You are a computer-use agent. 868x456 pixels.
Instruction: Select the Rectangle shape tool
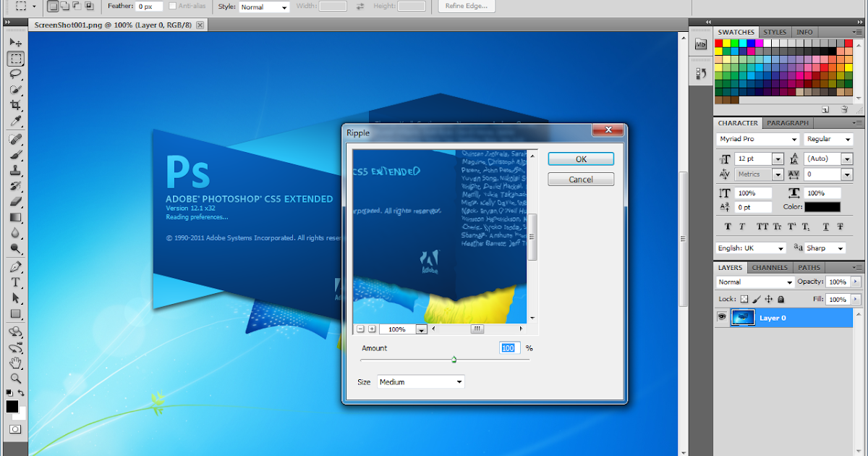tap(15, 313)
